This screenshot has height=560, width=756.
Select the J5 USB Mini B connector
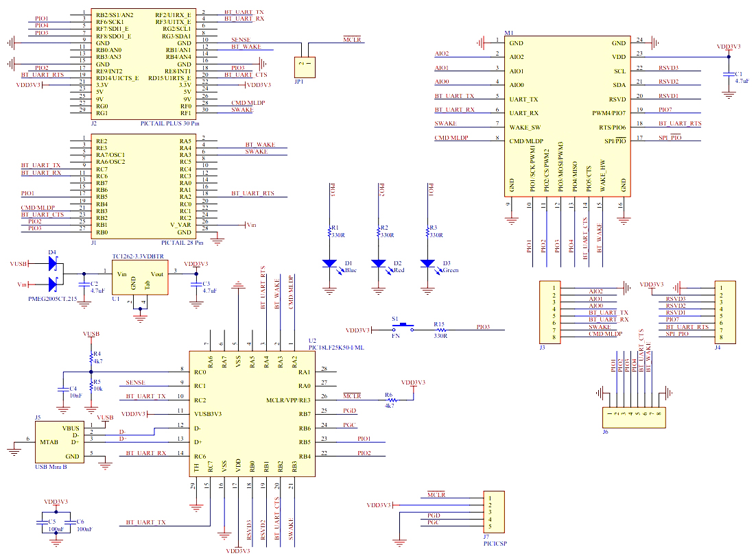pyautogui.click(x=59, y=442)
